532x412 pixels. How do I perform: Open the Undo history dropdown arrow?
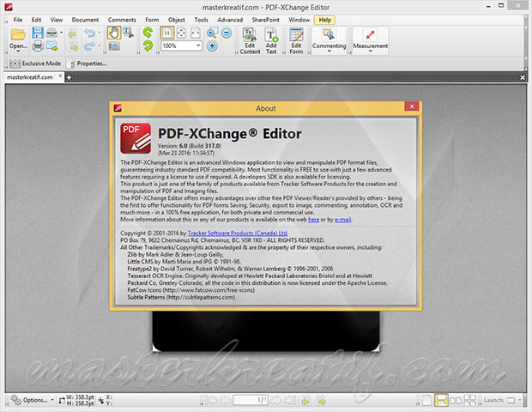(x=100, y=33)
